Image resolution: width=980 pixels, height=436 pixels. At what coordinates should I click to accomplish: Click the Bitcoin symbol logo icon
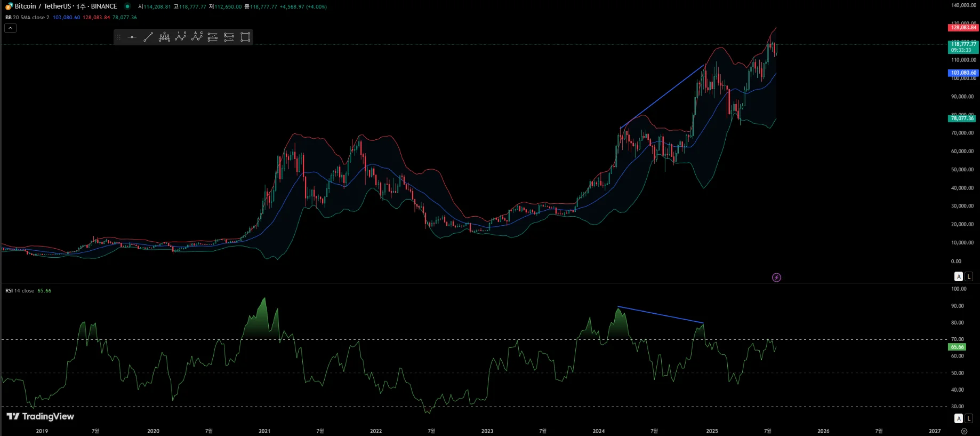click(x=9, y=6)
